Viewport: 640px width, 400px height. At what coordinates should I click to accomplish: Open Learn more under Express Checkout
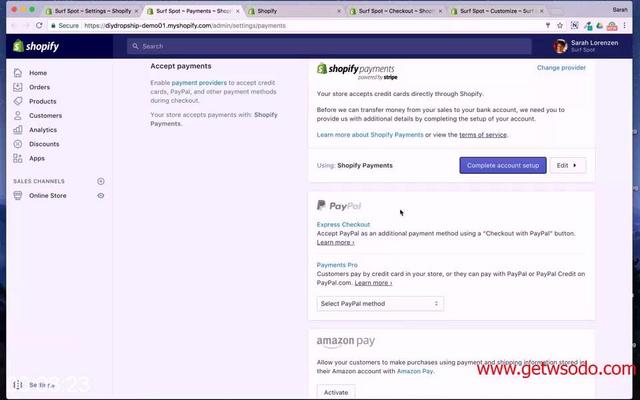(336, 242)
